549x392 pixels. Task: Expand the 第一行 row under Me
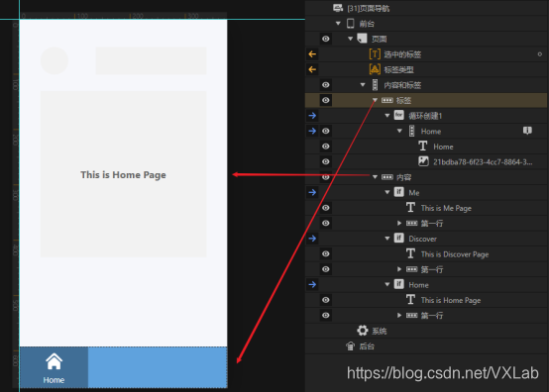pyautogui.click(x=399, y=223)
